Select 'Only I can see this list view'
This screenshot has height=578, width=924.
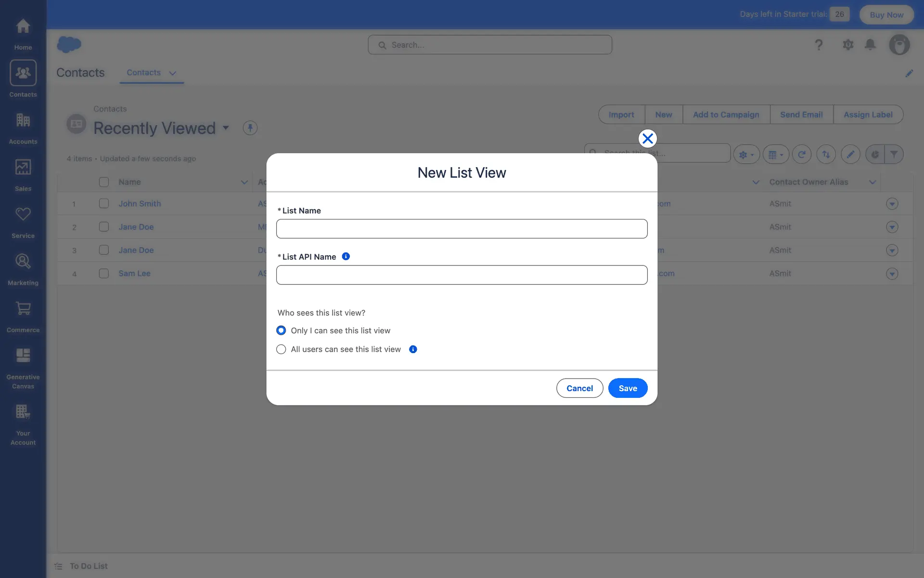(281, 330)
